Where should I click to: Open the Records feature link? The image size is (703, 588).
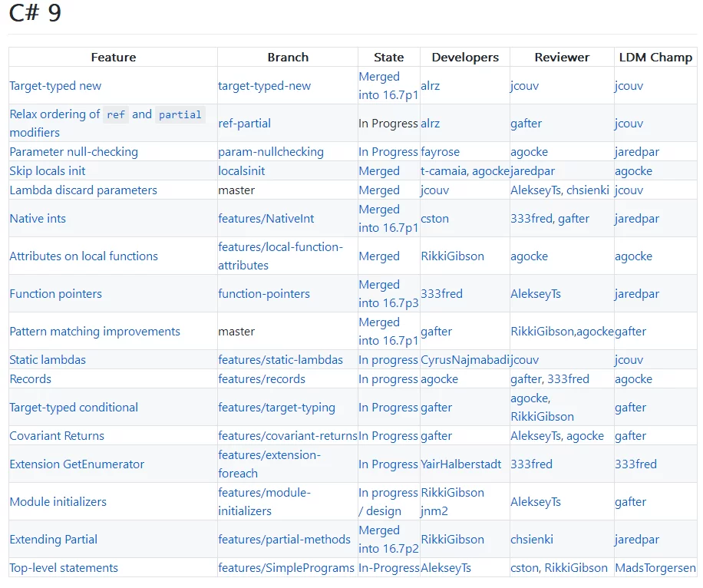click(30, 379)
